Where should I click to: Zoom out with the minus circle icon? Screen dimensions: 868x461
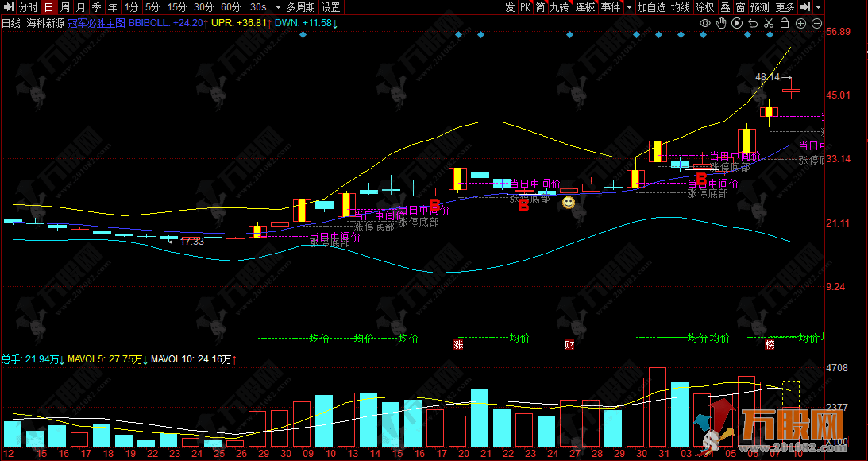[x=816, y=24]
